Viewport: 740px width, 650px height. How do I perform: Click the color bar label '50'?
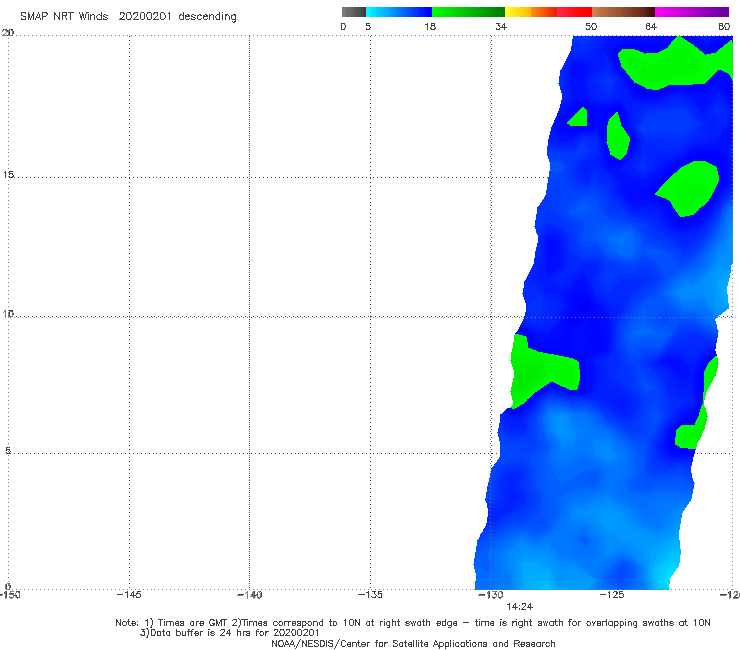(591, 26)
